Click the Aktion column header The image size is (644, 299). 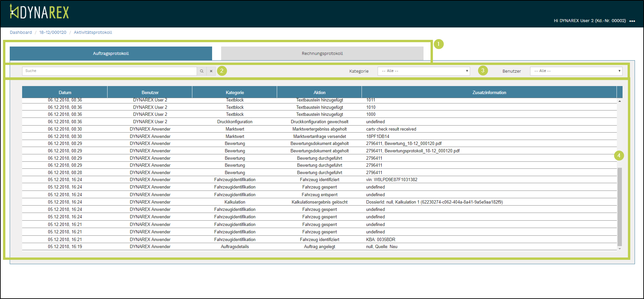click(319, 92)
